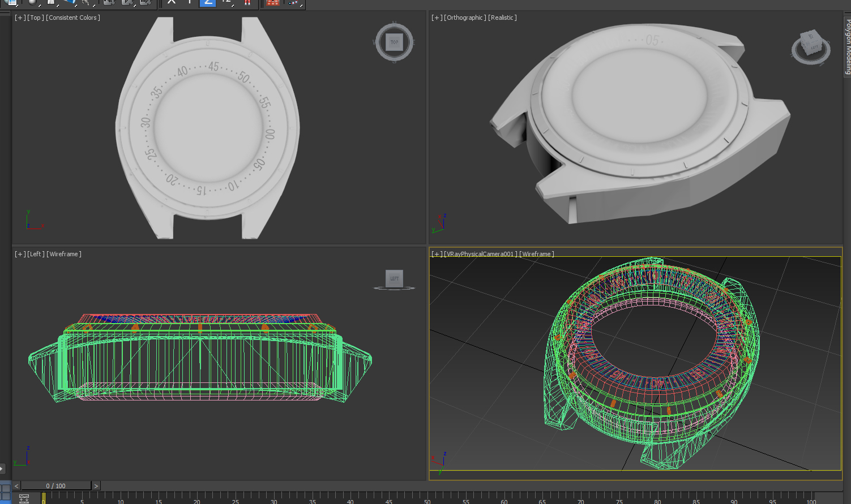
Task: Click the LEFT ViewCube in the Left viewport
Action: [x=394, y=278]
